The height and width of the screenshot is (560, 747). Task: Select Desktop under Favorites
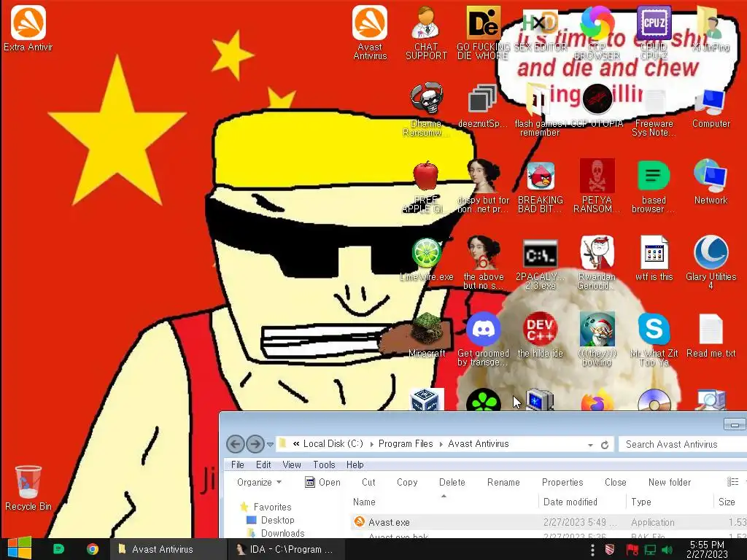[x=271, y=520]
